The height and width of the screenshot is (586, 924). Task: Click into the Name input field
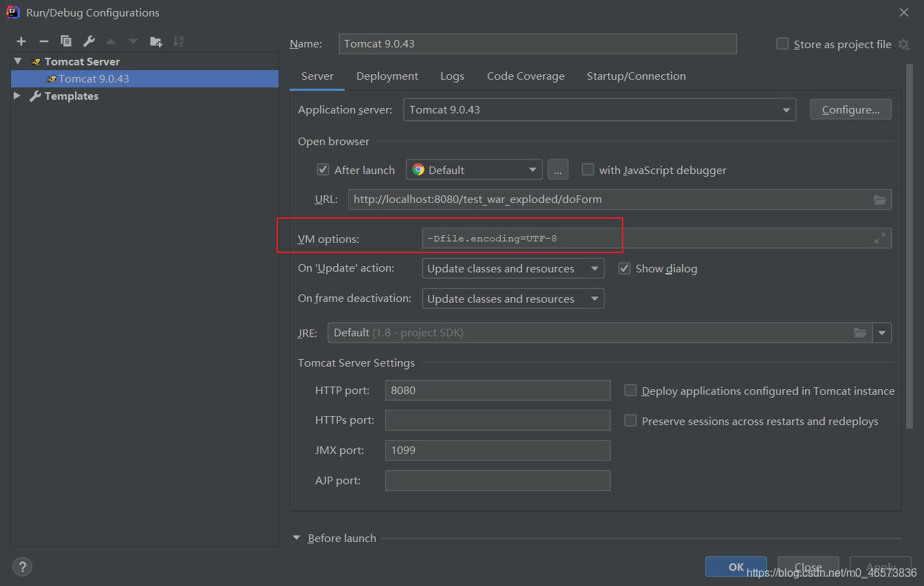(537, 43)
